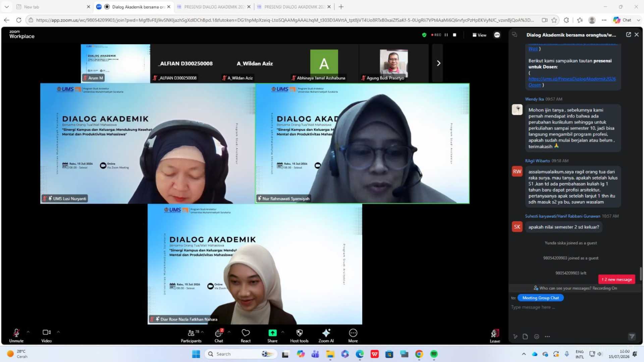Open Google Chrome from the taskbar
This screenshot has width=644, height=362.
(x=419, y=354)
